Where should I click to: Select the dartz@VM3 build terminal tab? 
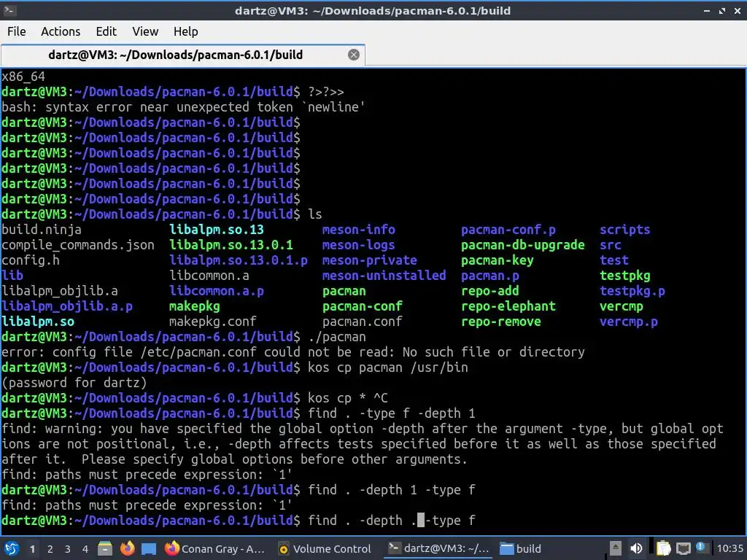183,55
